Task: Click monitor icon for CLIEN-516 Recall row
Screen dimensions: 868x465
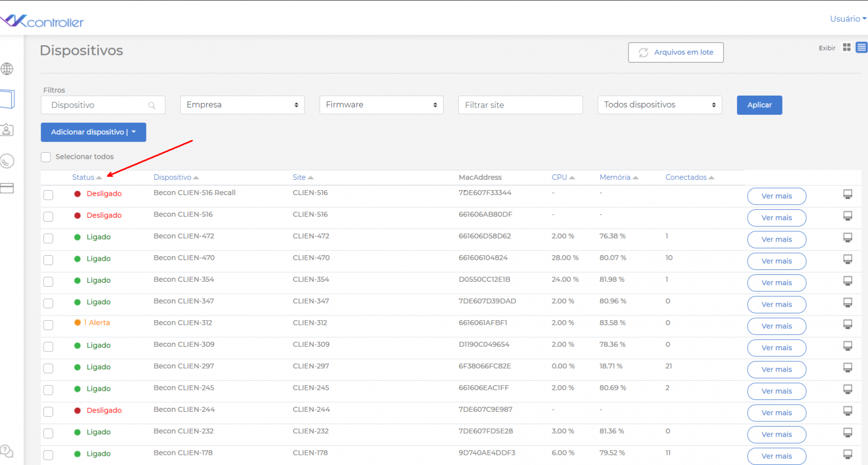Action: coord(848,195)
